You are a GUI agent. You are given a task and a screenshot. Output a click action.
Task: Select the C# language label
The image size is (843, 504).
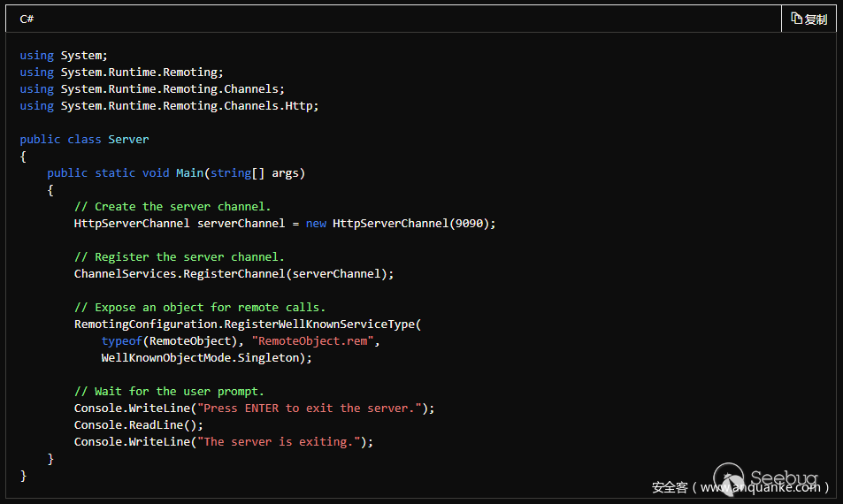(27, 19)
